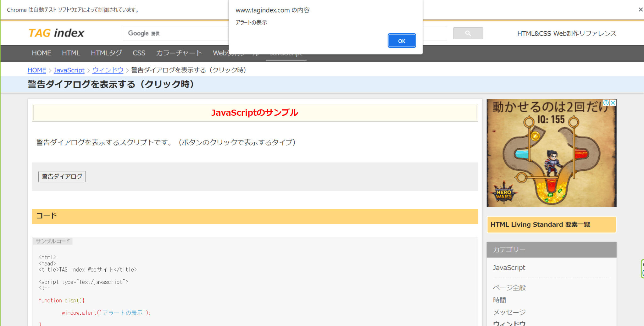Follow the JavaScript breadcrumb link

[x=69, y=70]
